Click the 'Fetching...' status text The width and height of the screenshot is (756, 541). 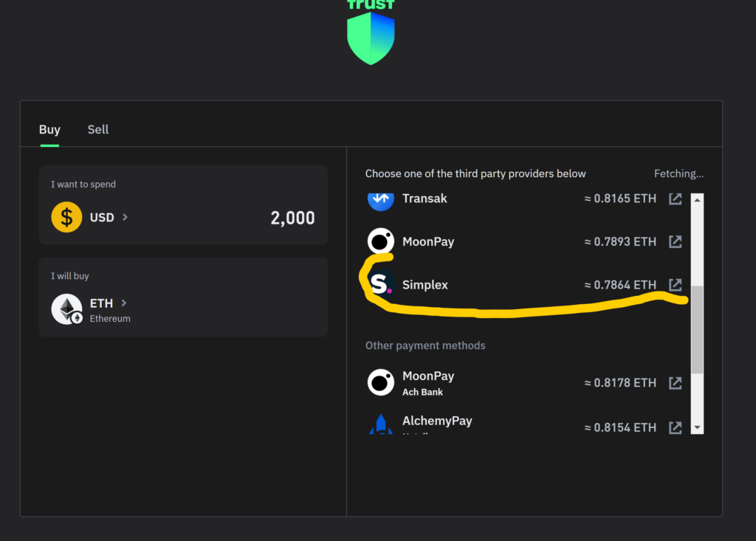[x=679, y=173]
